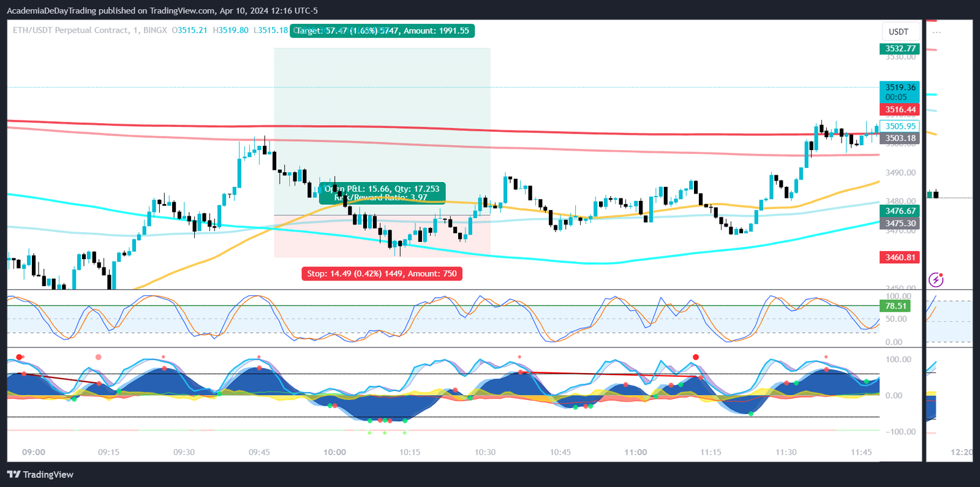The image size is (980, 487).
Task: Click 11:00 on the time axis
Action: (635, 452)
